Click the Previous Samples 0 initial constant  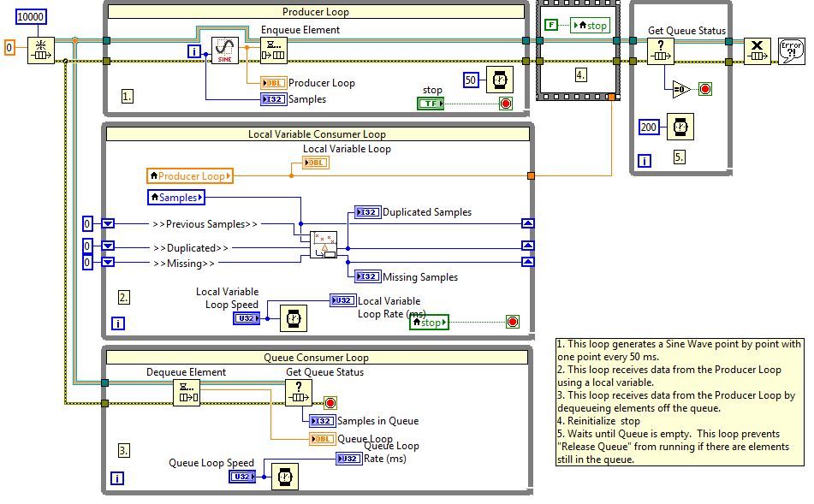pyautogui.click(x=87, y=223)
